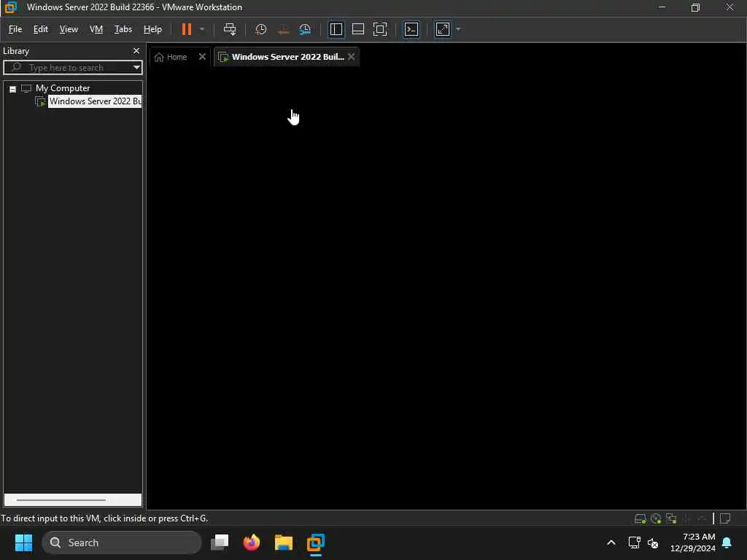Open the Windows Start menu

pos(23,542)
